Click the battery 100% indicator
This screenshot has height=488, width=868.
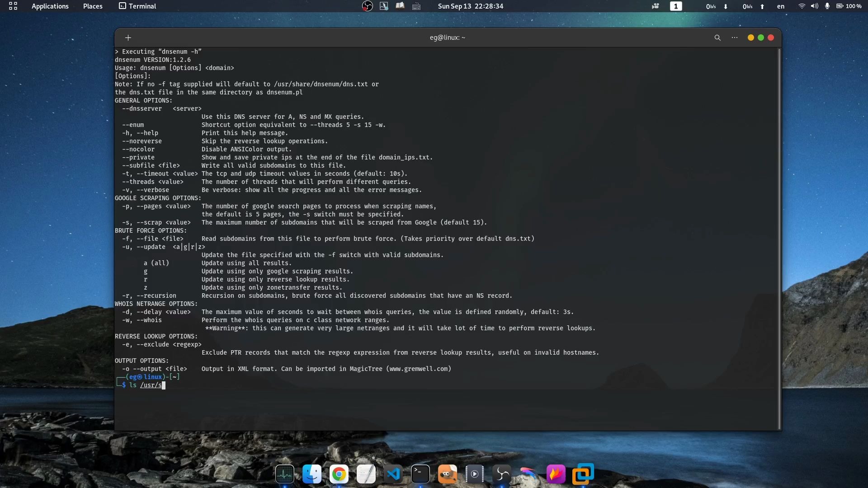tap(849, 6)
